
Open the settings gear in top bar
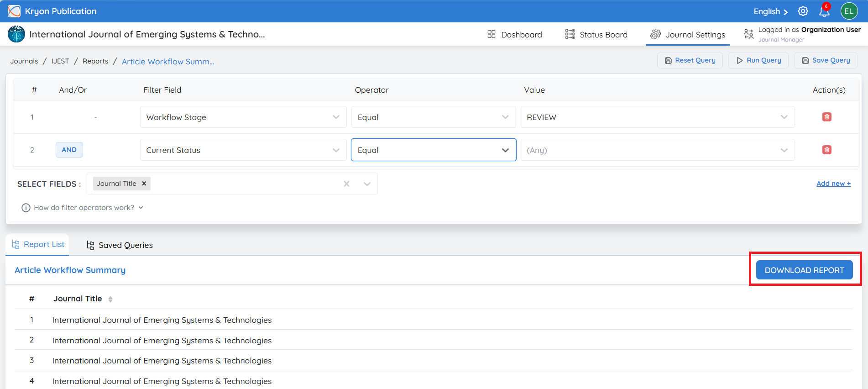point(803,11)
